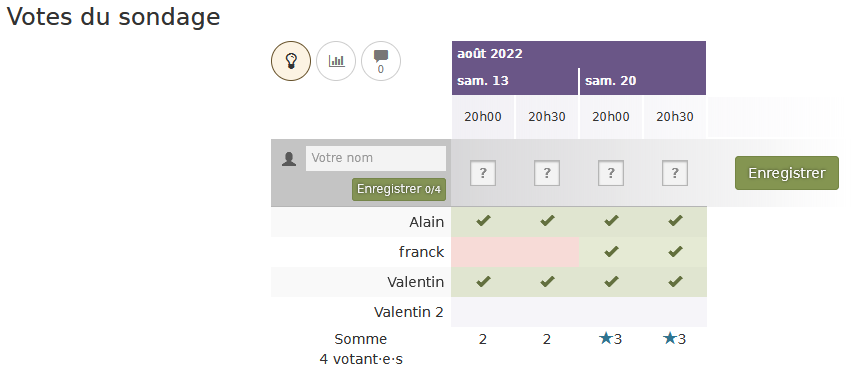
Task: Toggle vote box for sam. 20 20h00
Action: [611, 173]
